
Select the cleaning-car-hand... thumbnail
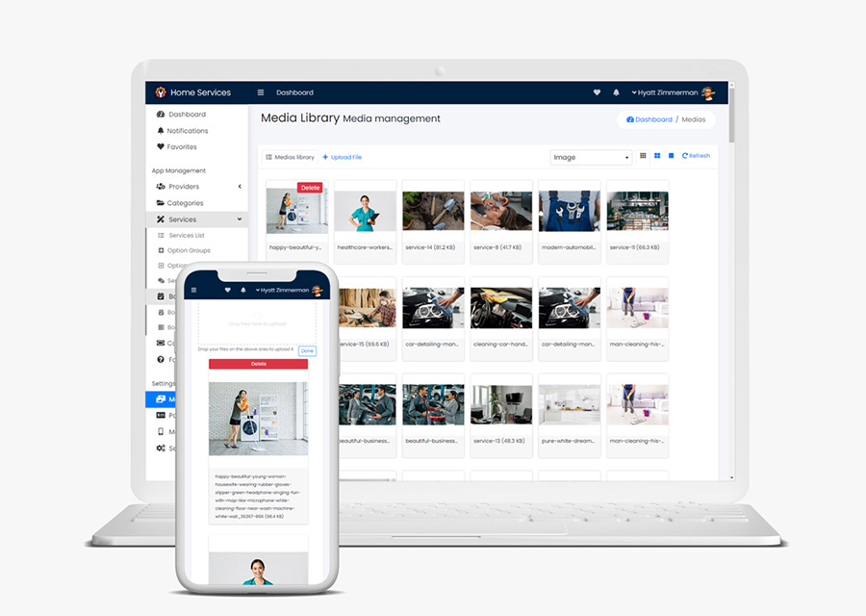pos(501,308)
